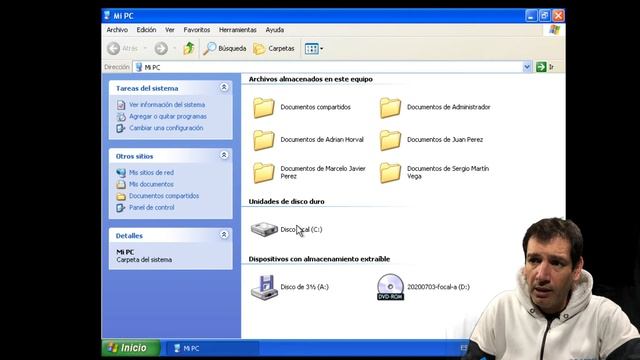Image resolution: width=640 pixels, height=360 pixels.
Task: Click the add/remove programs icon
Action: point(121,117)
